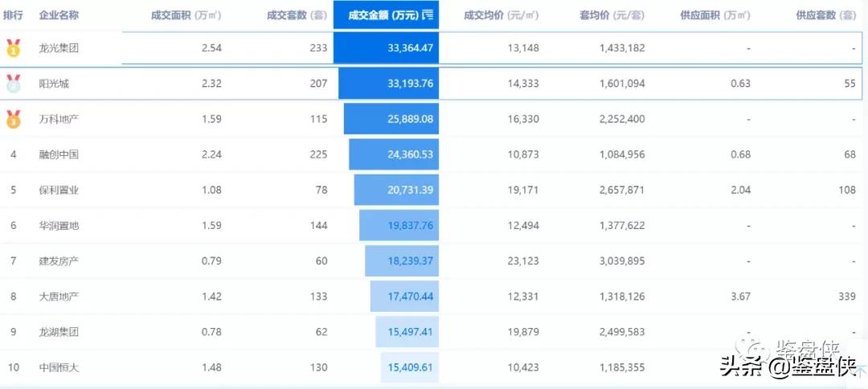
Task: Select company name 建发房产
Action: pyautogui.click(x=59, y=260)
